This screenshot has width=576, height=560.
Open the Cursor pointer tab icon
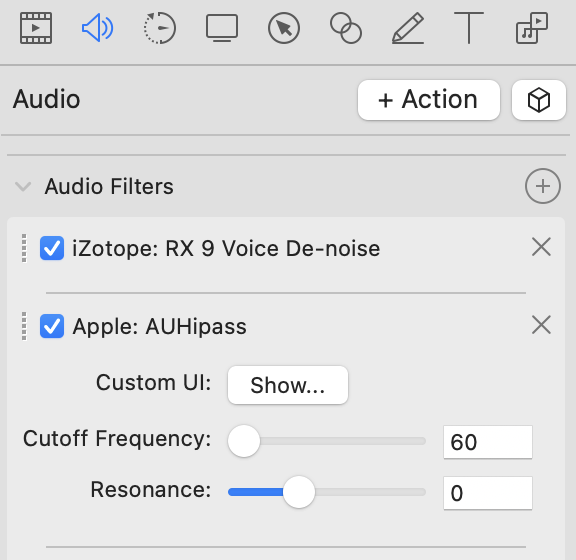pos(284,28)
